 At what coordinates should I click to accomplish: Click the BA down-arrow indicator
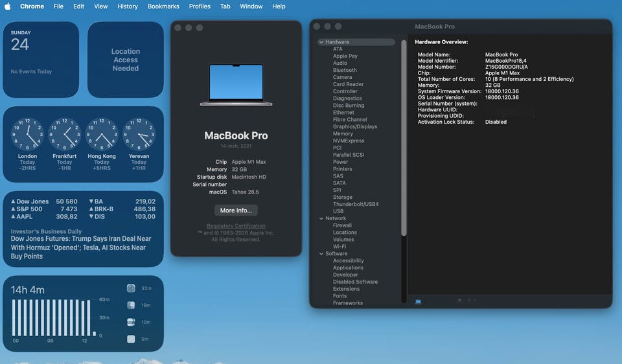tap(91, 201)
